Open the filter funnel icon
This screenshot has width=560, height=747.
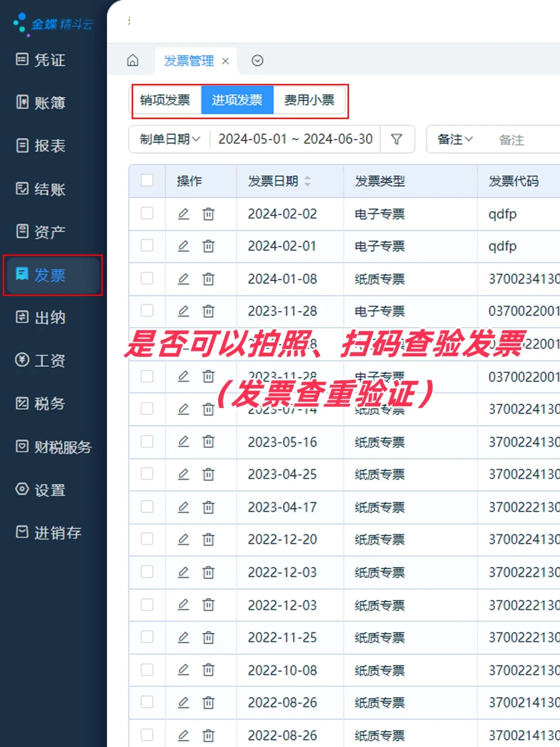pyautogui.click(x=397, y=139)
